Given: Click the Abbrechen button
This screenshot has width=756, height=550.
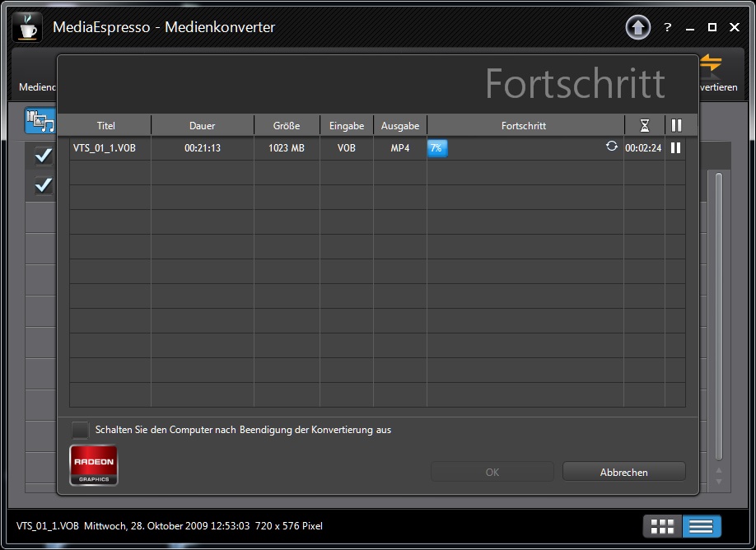Looking at the screenshot, I should (624, 472).
